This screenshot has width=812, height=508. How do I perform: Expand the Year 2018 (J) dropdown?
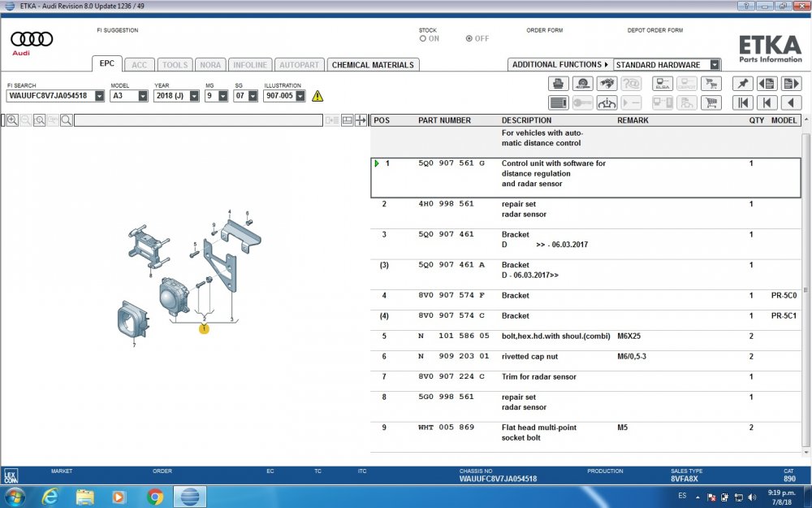click(x=194, y=96)
